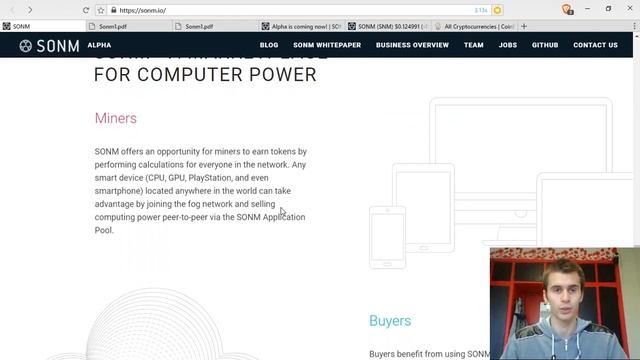The height and width of the screenshot is (360, 640).
Task: Switch to the SONM tab
Action: [43, 26]
